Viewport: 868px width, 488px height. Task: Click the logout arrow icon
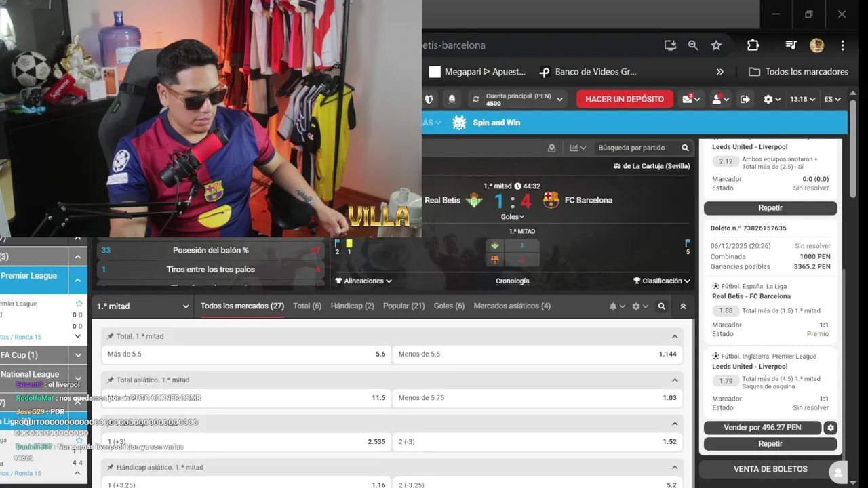(745, 99)
